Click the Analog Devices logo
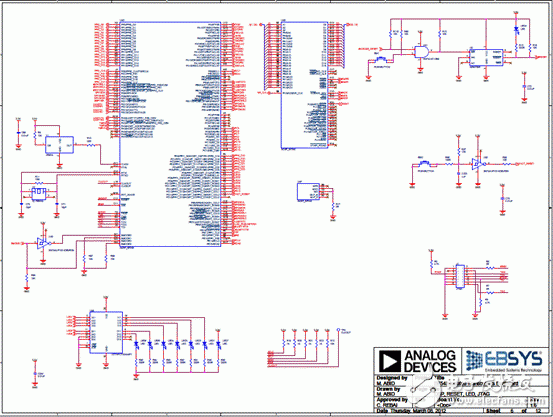The height and width of the screenshot is (417, 553). tap(417, 361)
